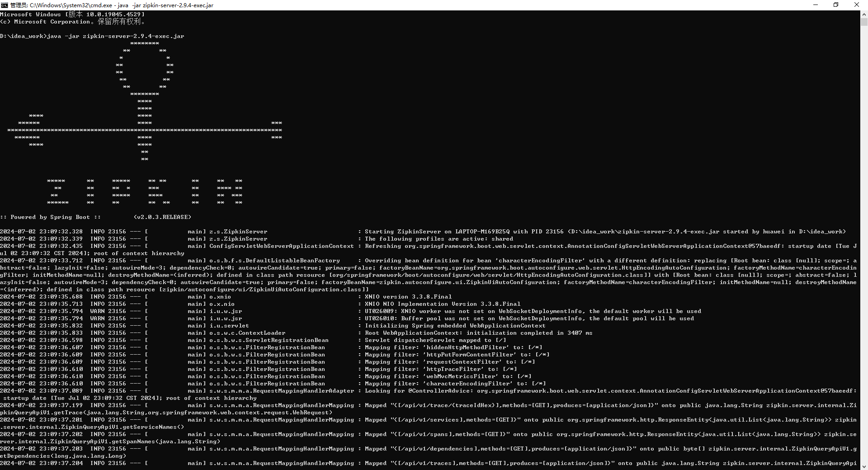Click the UT026010 Buffer pool warning message
The image size is (868, 470).
click(x=529, y=318)
